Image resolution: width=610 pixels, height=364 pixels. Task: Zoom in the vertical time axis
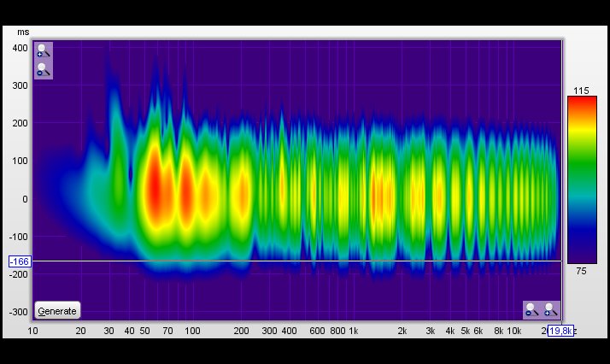(44, 51)
